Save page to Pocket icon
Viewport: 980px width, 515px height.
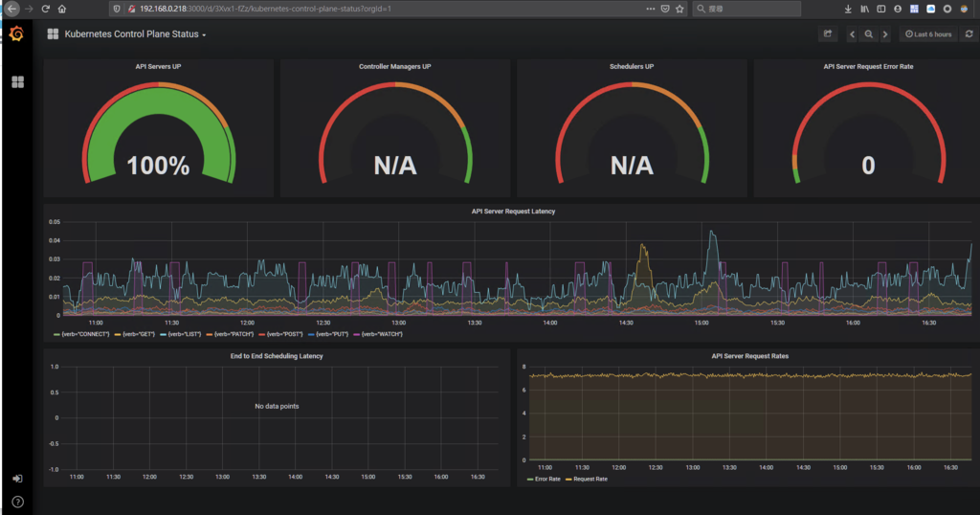pyautogui.click(x=665, y=9)
